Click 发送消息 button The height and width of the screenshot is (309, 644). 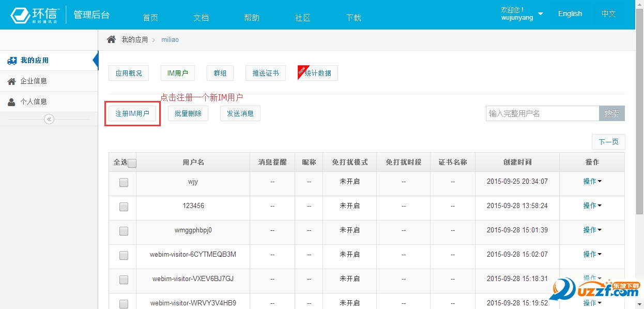point(240,113)
